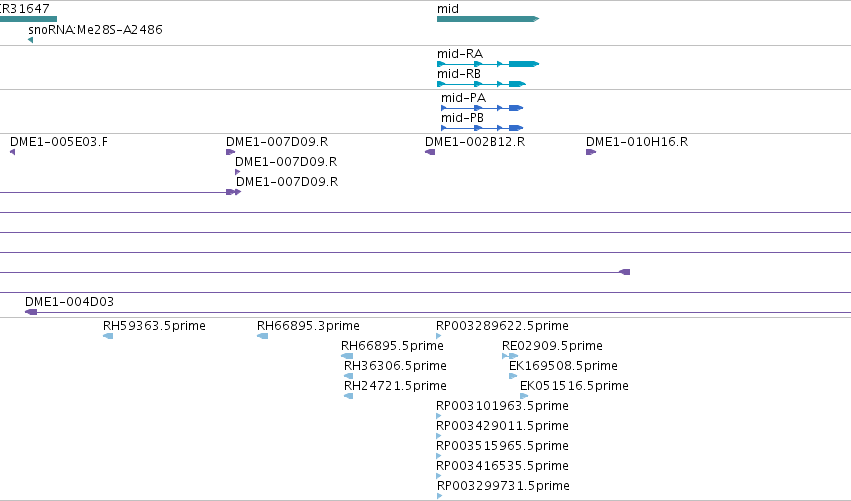Select the mid-PB CDS glyph
The image size is (851, 501).
click(x=482, y=128)
